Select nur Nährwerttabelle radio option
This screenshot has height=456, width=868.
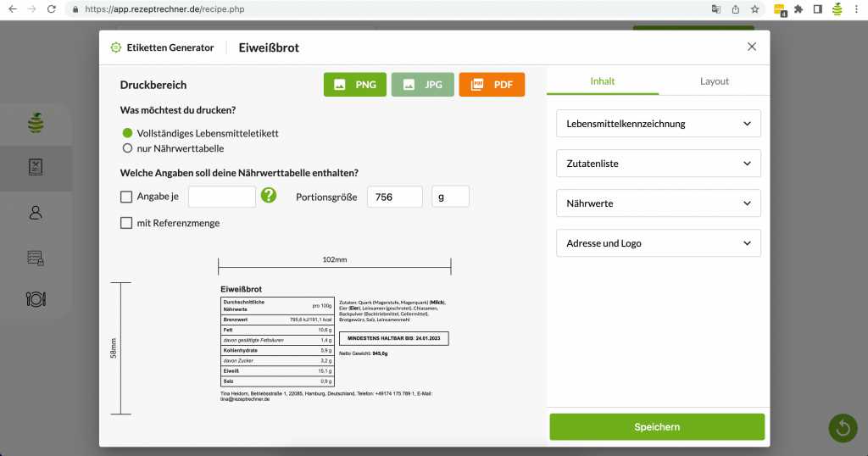127,148
